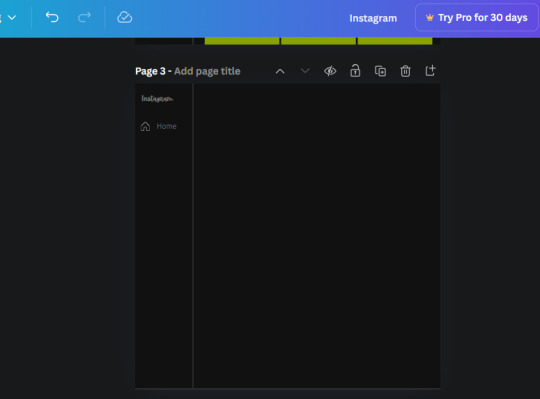Open the dropdown chevron in the top bar

(12, 17)
